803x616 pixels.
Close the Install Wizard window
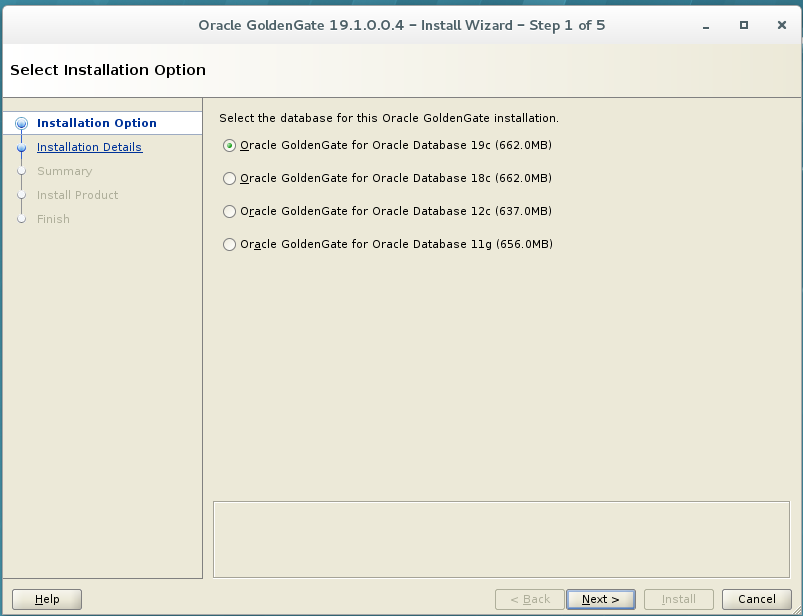(781, 25)
